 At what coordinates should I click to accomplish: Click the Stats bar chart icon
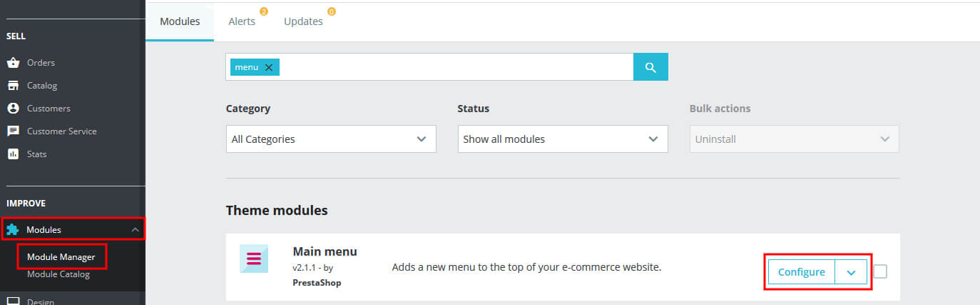[x=13, y=154]
